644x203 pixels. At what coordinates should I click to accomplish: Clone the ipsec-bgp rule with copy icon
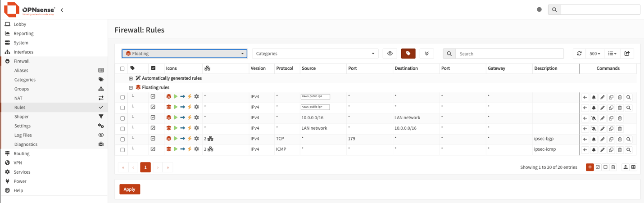[x=611, y=140]
